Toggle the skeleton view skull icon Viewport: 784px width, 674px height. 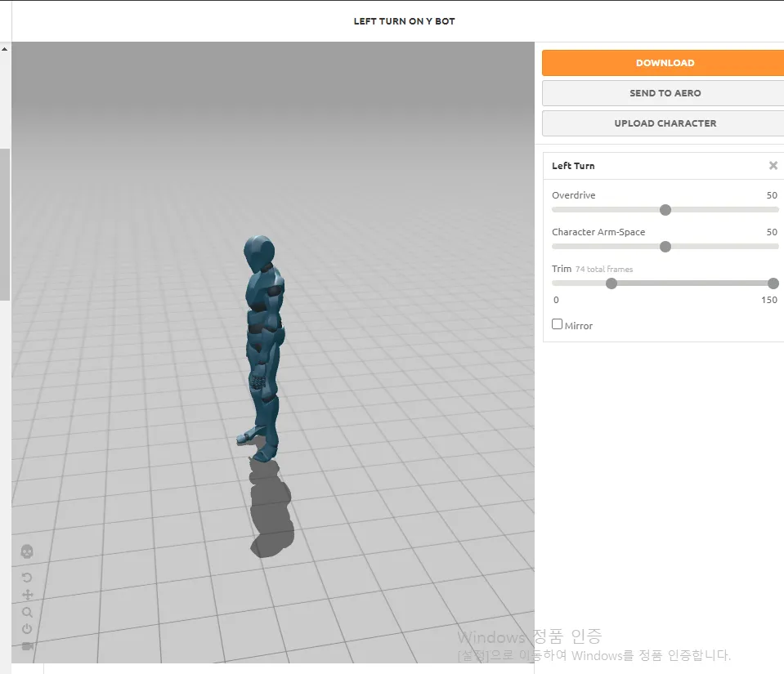pos(27,551)
